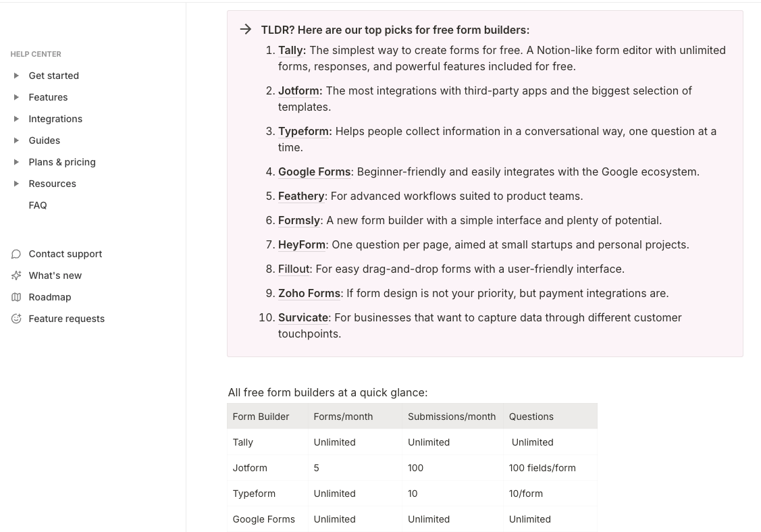Expand the Resources section triangle
Screen dimensions: 761x532
coord(16,184)
